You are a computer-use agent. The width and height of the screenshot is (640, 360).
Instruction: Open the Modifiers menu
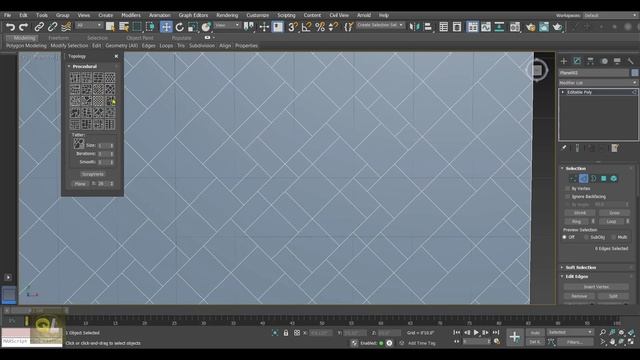[x=131, y=15]
